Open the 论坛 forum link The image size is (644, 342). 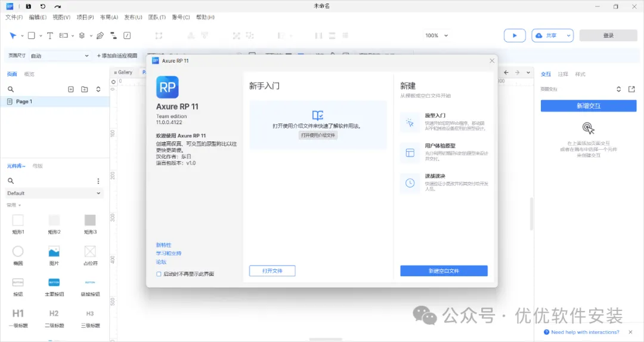click(161, 262)
